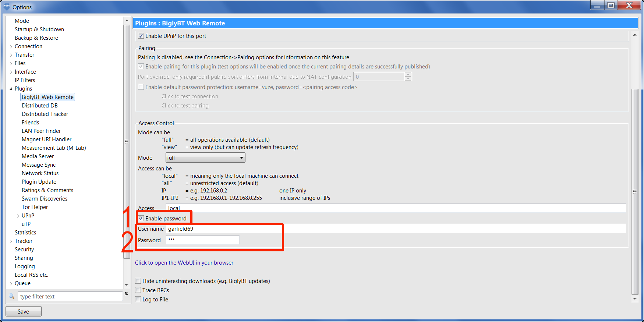Enable the Log to File checkbox
This screenshot has height=322, width=644.
(138, 299)
